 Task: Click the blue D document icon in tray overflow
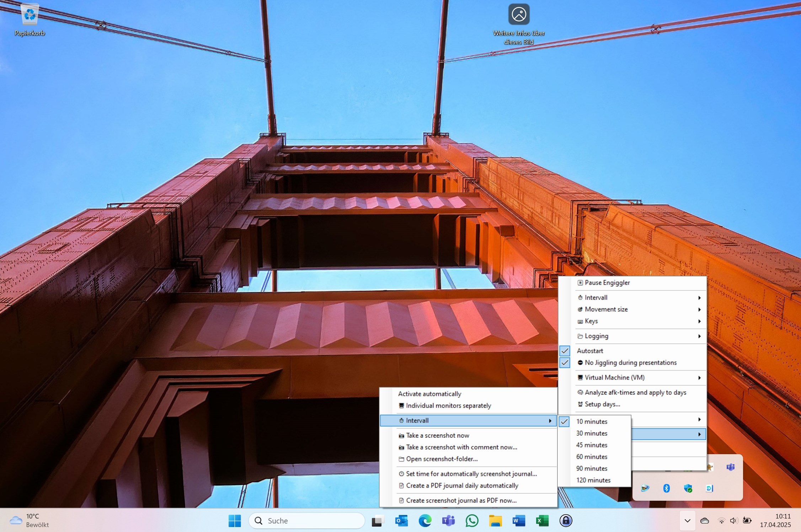709,488
